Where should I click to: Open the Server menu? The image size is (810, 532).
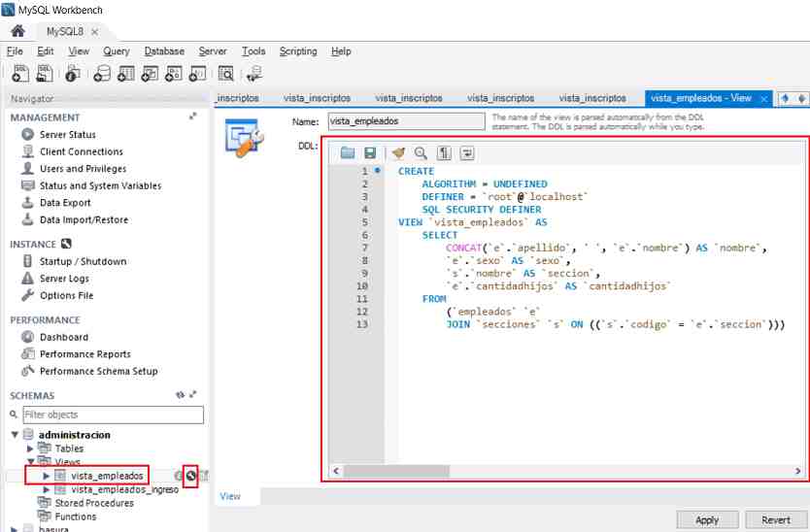pyautogui.click(x=213, y=51)
